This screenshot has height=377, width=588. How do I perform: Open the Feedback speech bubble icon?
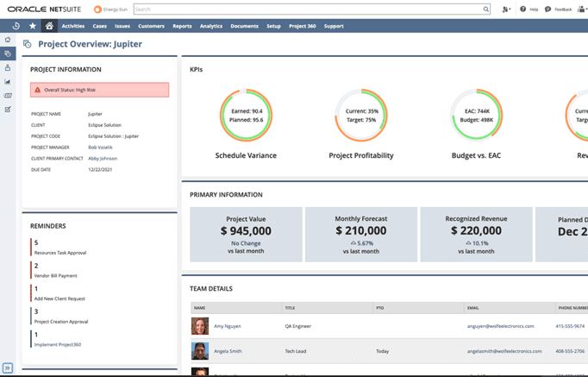(x=547, y=9)
